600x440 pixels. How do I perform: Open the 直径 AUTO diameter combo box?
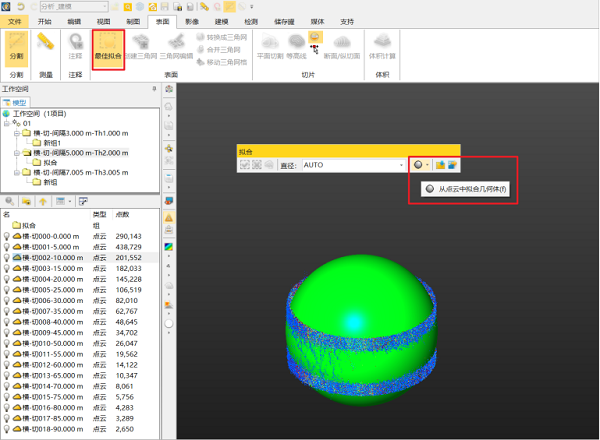tap(354, 165)
